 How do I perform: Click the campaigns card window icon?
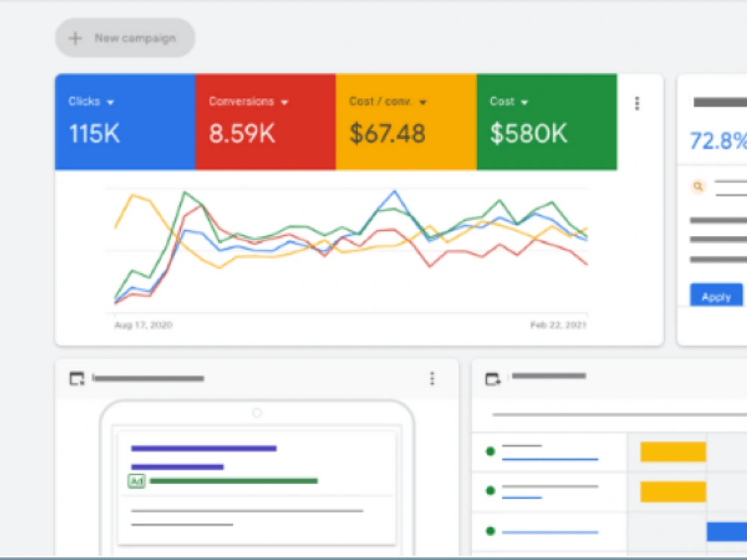[492, 379]
